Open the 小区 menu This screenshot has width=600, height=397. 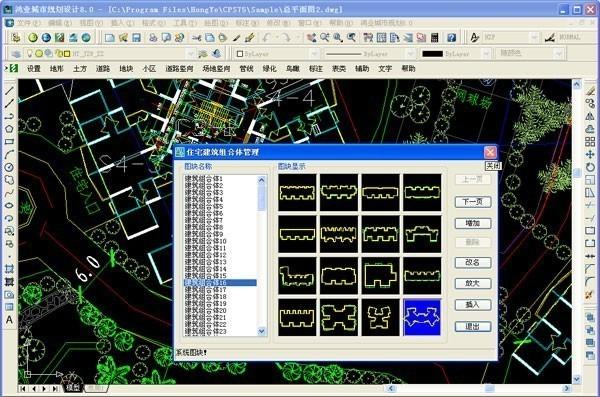[x=149, y=69]
